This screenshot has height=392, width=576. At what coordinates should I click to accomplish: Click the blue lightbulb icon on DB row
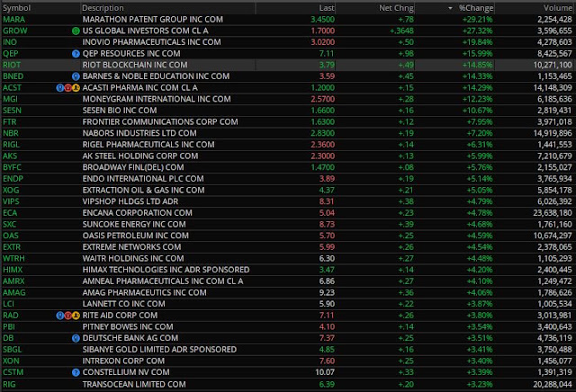[x=76, y=338]
